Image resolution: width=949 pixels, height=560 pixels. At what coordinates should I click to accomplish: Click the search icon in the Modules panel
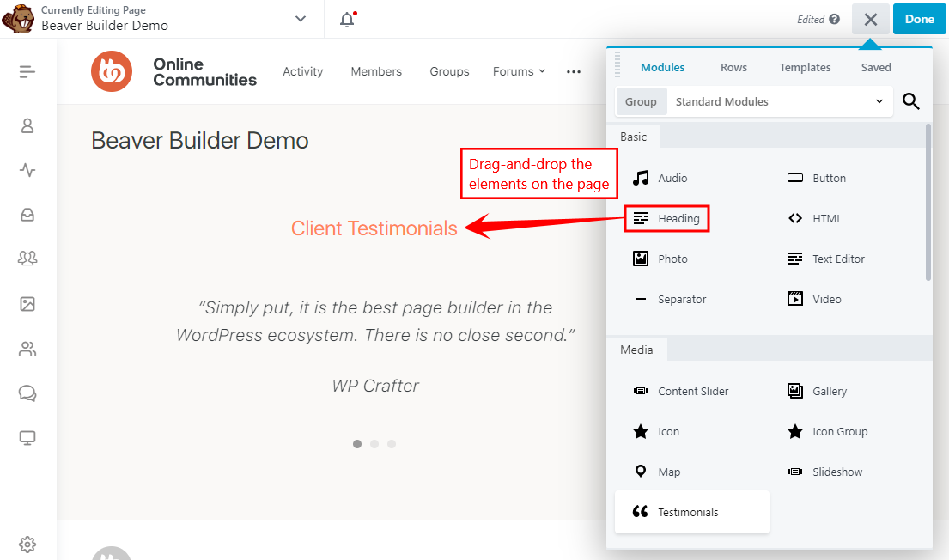pos(911,100)
